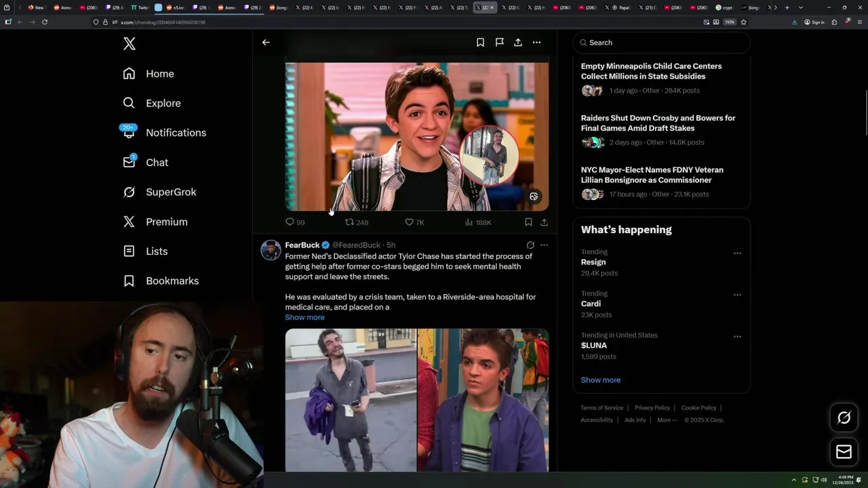Open the $LUNA trending topic
This screenshot has height=488, width=868.
594,346
